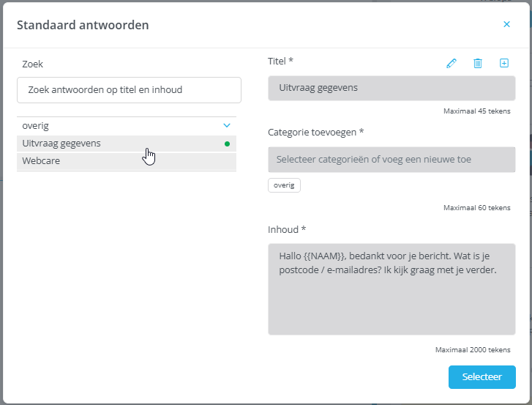Click the Standaard antwoorden heading
The width and height of the screenshot is (532, 405).
(x=83, y=25)
